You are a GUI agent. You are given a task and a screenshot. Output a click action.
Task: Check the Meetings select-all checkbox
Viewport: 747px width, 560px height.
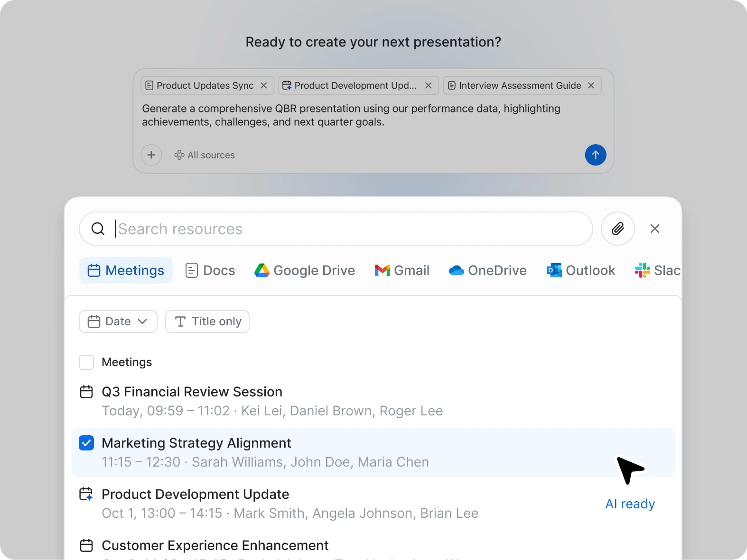tap(86, 362)
